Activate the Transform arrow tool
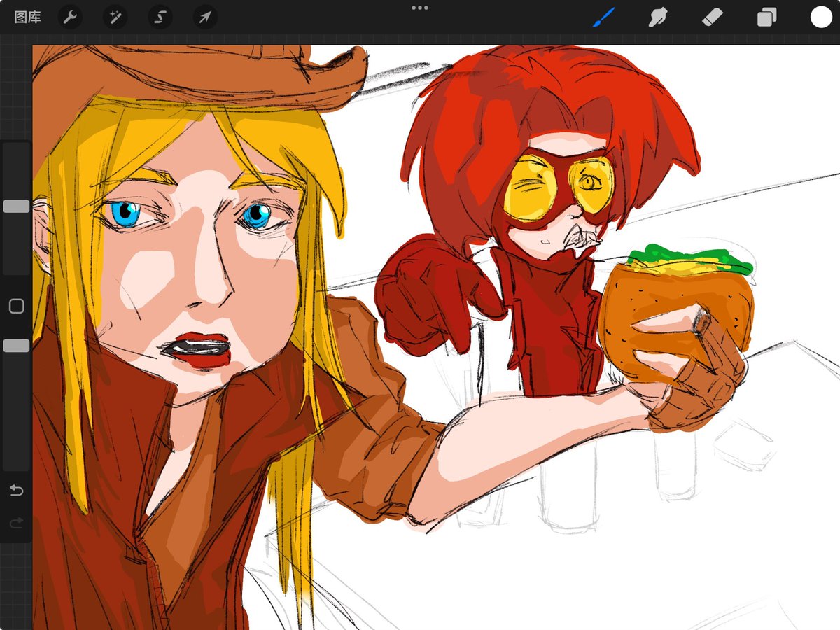The width and height of the screenshot is (840, 630). point(205,17)
